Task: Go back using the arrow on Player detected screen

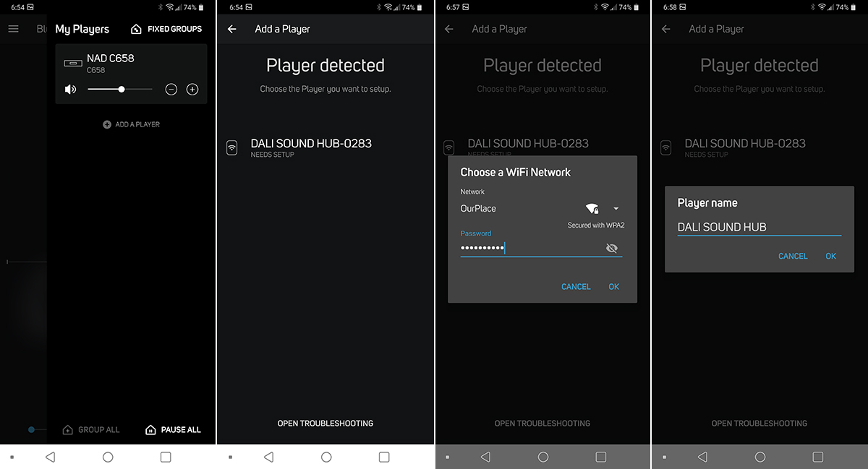Action: [x=232, y=29]
